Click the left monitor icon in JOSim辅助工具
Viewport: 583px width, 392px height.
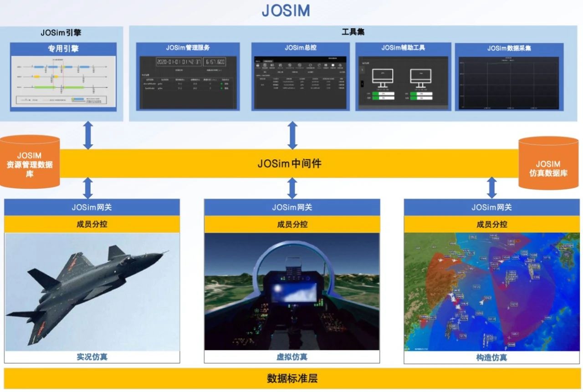tap(383, 77)
